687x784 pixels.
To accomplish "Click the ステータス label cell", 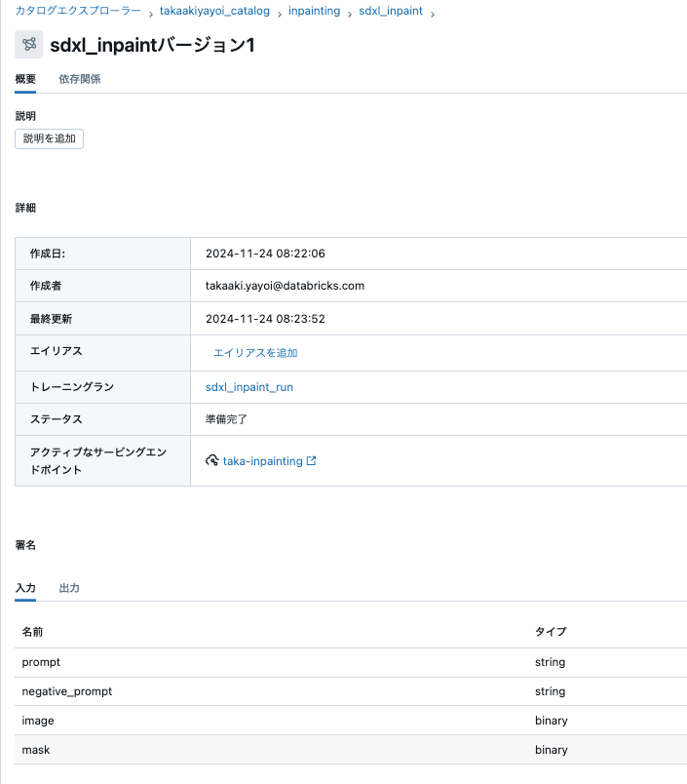I will pyautogui.click(x=102, y=419).
